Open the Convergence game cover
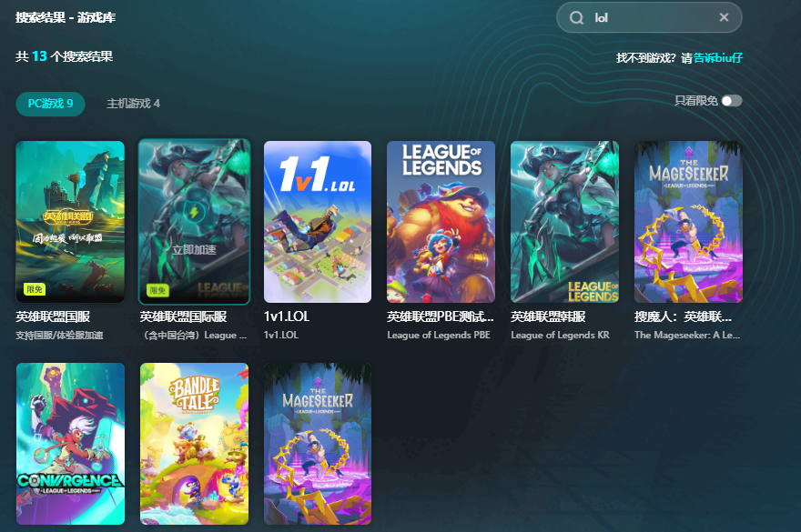The height and width of the screenshot is (532, 801). (70, 444)
